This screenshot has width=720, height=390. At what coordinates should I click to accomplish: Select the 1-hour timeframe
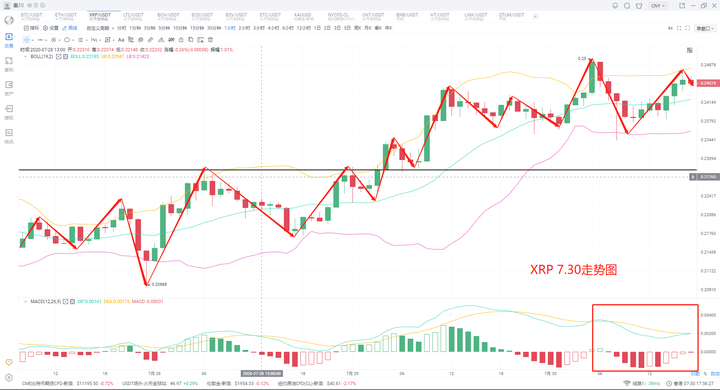tap(230, 28)
